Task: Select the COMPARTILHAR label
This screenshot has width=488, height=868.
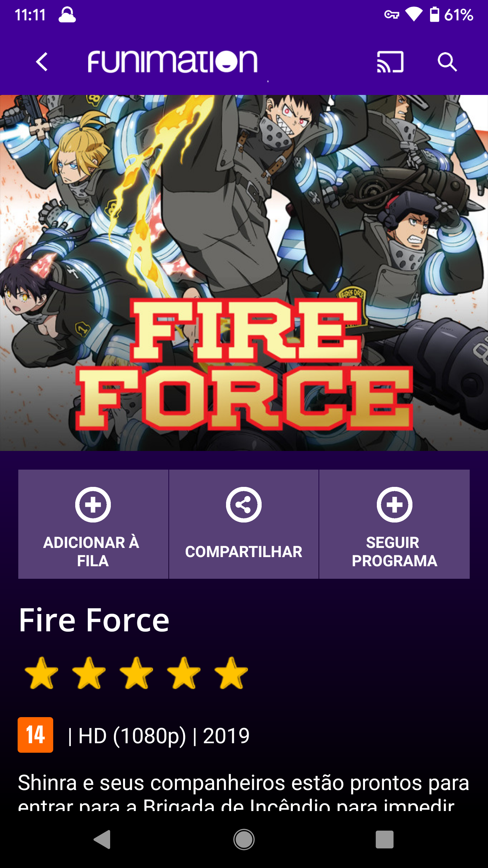Action: point(244,552)
